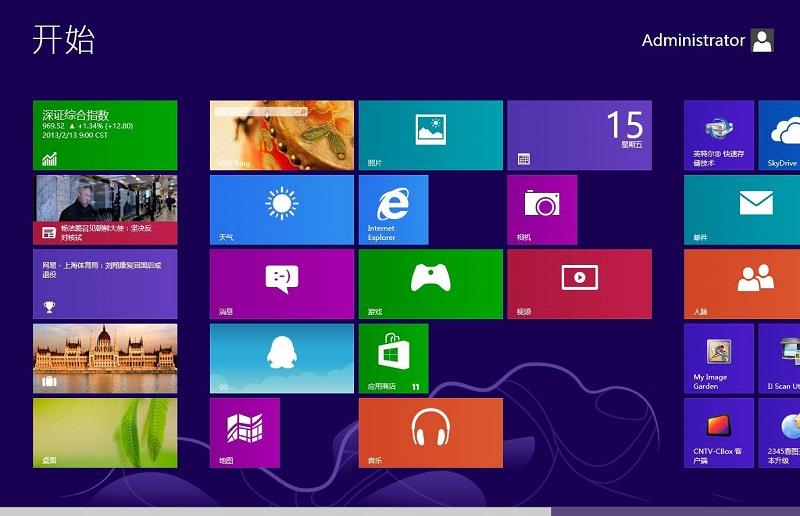Open the SkyDrive cloud tile
800x516 pixels.
click(x=780, y=135)
